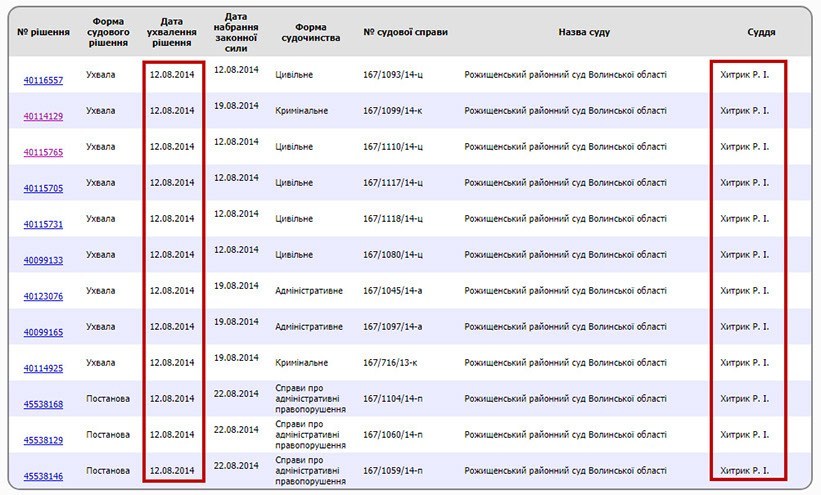821x495 pixels.
Task: Click "Дата ухвалення рішення" column header
Action: click(172, 32)
